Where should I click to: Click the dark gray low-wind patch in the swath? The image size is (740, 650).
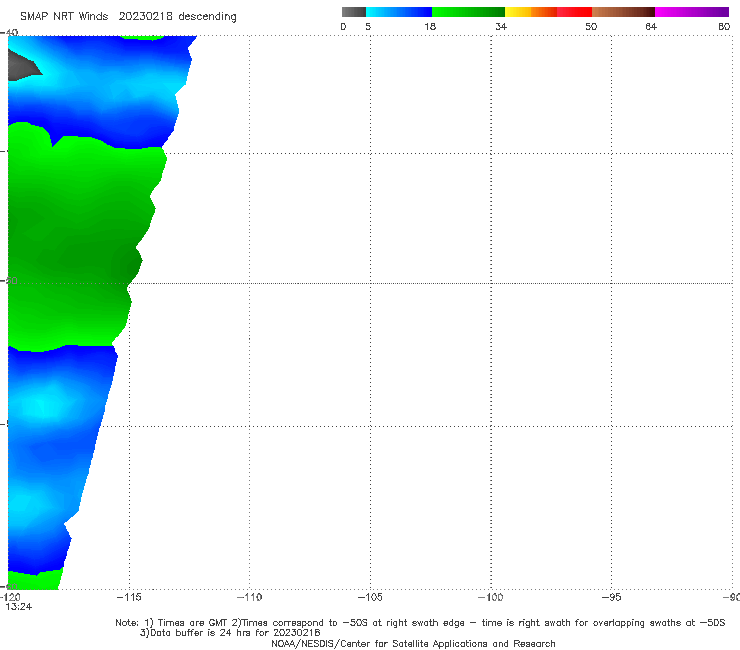[x=23, y=66]
